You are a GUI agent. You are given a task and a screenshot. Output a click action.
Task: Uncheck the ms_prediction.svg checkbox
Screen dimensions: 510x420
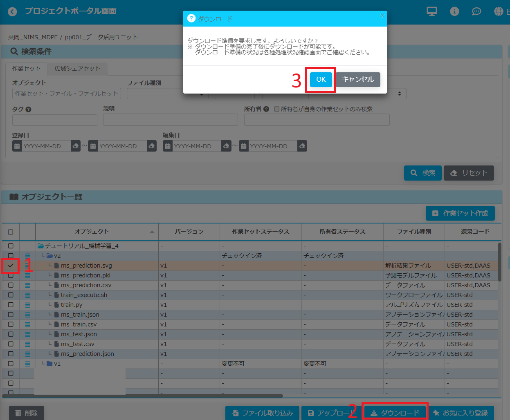[11, 266]
